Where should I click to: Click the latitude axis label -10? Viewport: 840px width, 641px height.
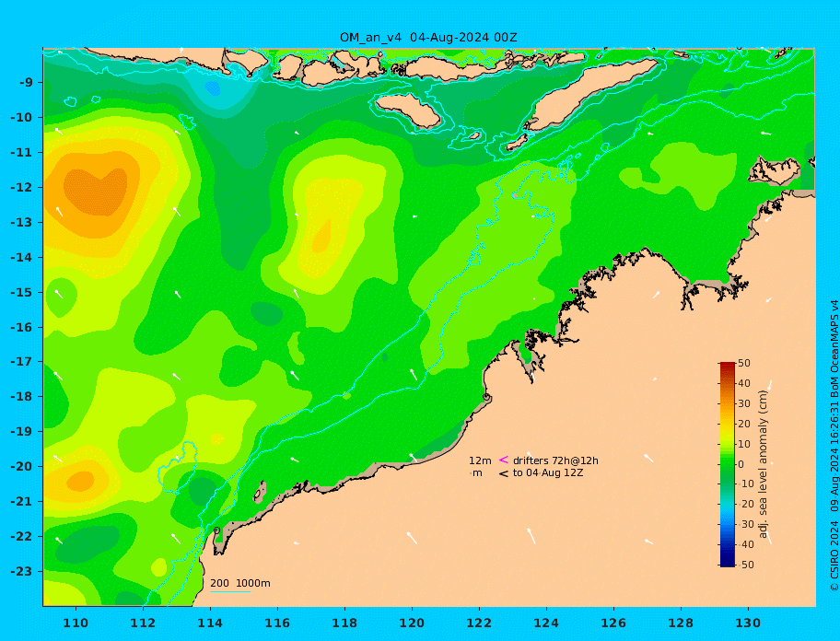click(22, 117)
